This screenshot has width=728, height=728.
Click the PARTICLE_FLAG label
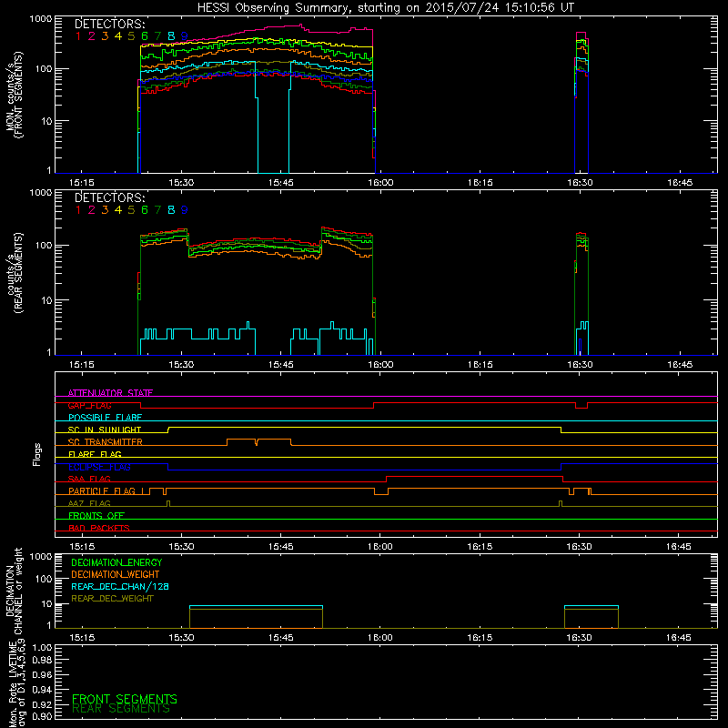102,491
